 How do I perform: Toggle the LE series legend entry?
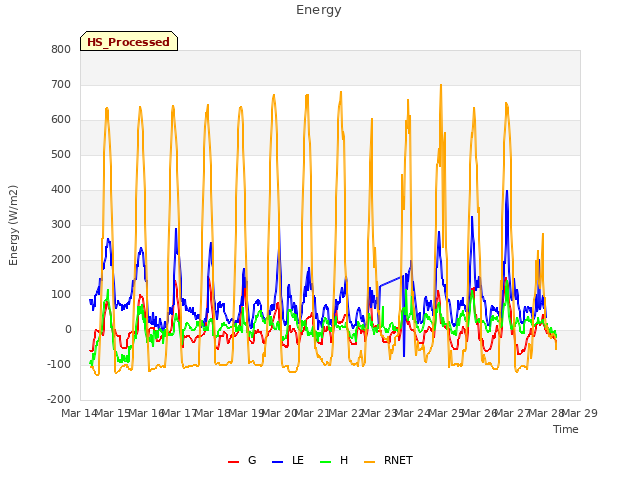(x=288, y=460)
